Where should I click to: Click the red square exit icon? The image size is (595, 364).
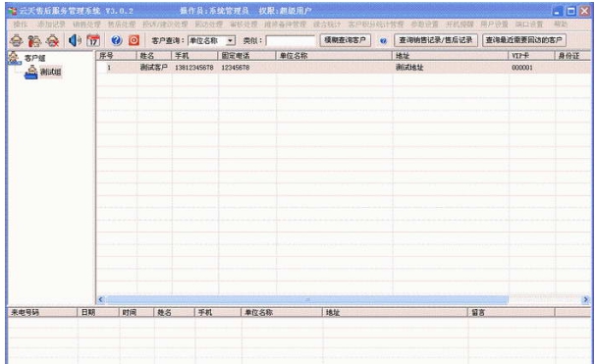pyautogui.click(x=134, y=40)
